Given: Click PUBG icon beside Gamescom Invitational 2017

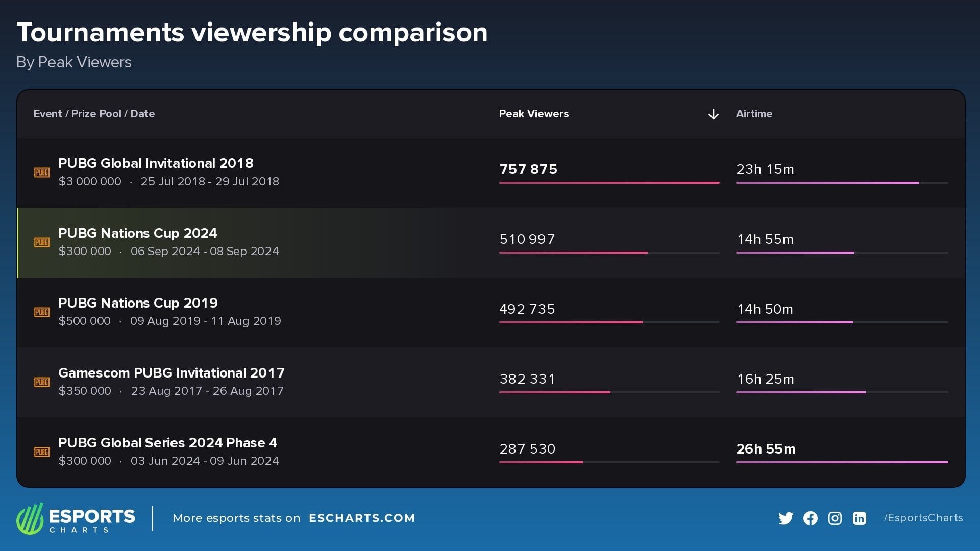Looking at the screenshot, I should 42,382.
